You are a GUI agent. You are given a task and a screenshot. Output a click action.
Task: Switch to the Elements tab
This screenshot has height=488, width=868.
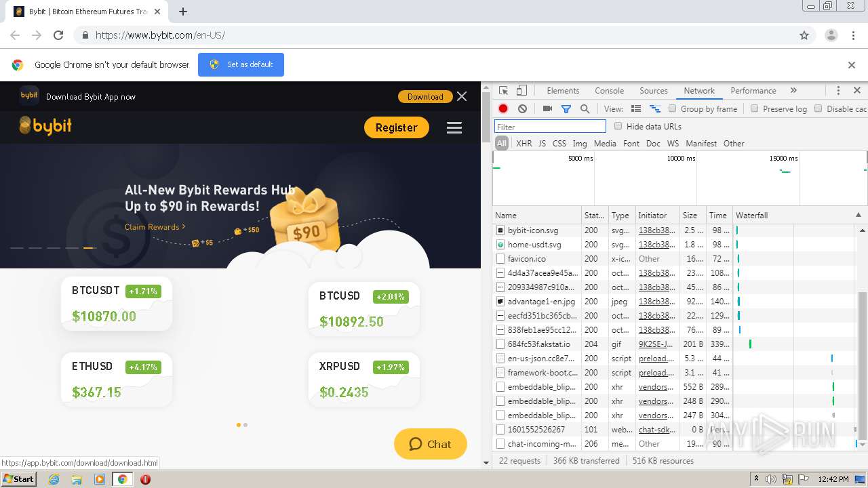pos(563,91)
